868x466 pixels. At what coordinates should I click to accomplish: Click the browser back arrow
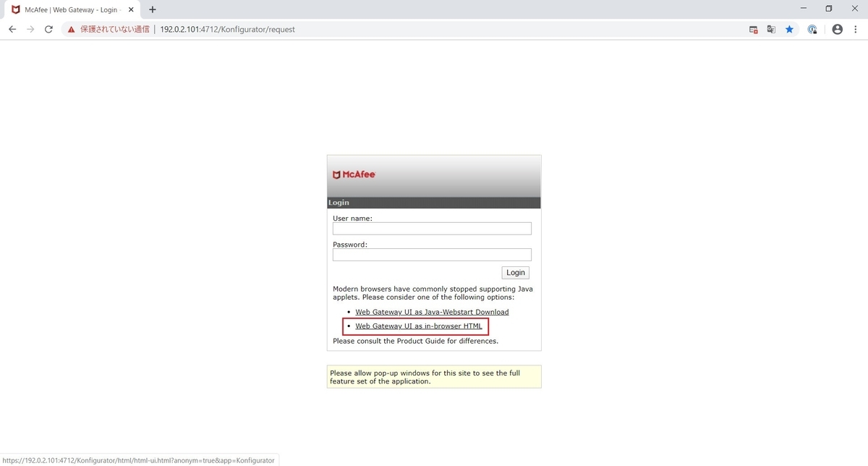[12, 30]
